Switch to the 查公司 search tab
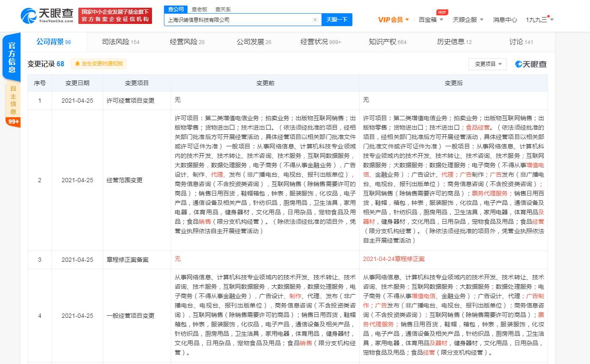 (176, 9)
